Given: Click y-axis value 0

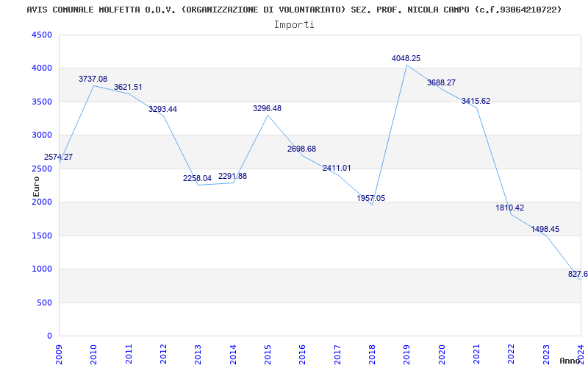Looking at the screenshot, I should pos(49,336).
